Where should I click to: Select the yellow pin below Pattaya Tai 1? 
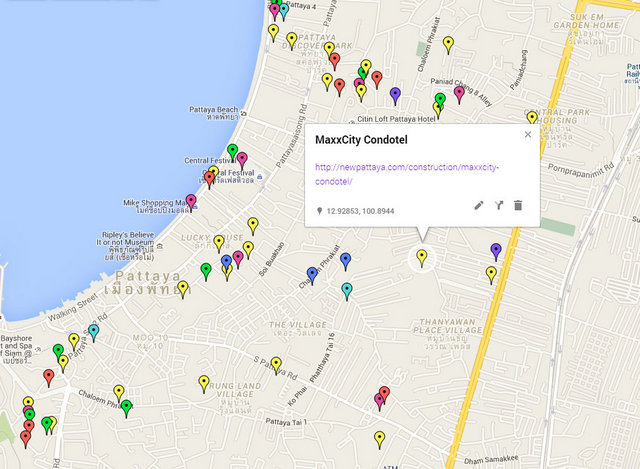tap(380, 440)
